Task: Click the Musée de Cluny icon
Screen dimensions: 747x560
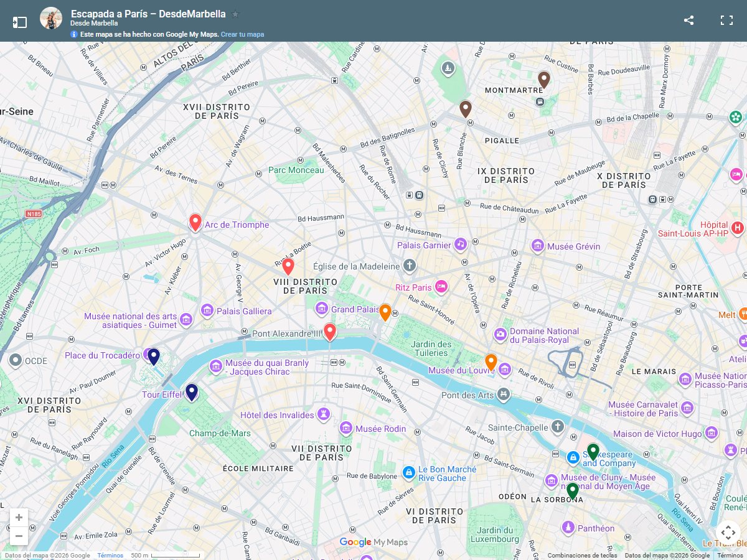Action: click(x=551, y=481)
